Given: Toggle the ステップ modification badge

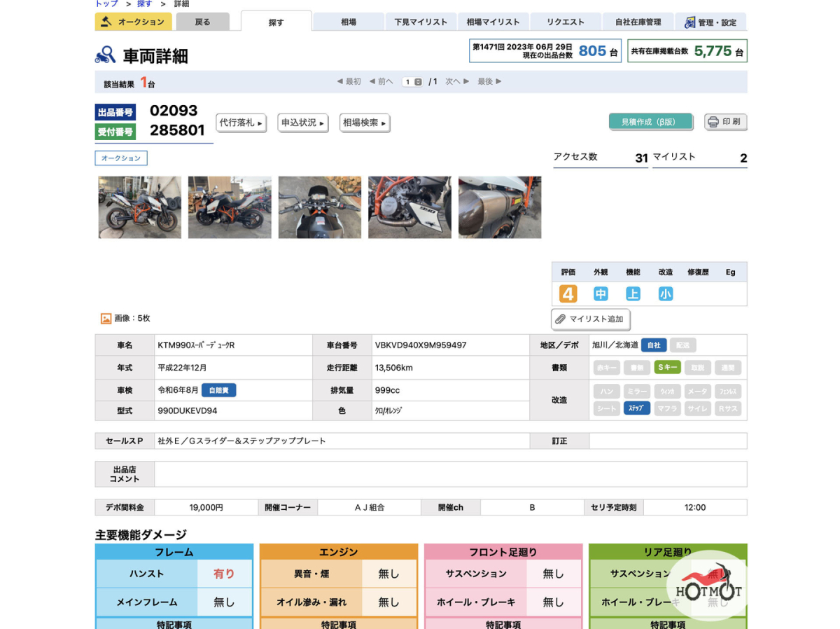Looking at the screenshot, I should [637, 408].
